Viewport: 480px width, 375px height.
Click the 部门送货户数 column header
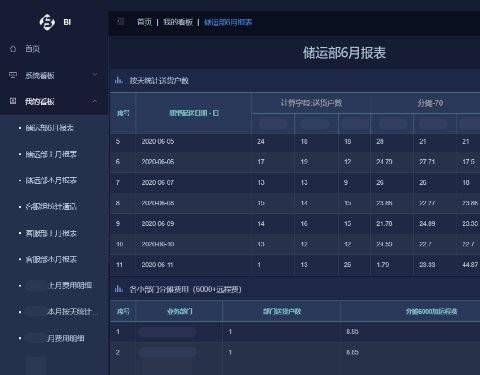point(282,311)
